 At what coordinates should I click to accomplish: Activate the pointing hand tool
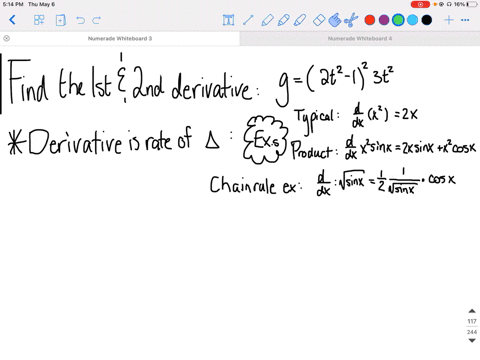click(335, 20)
